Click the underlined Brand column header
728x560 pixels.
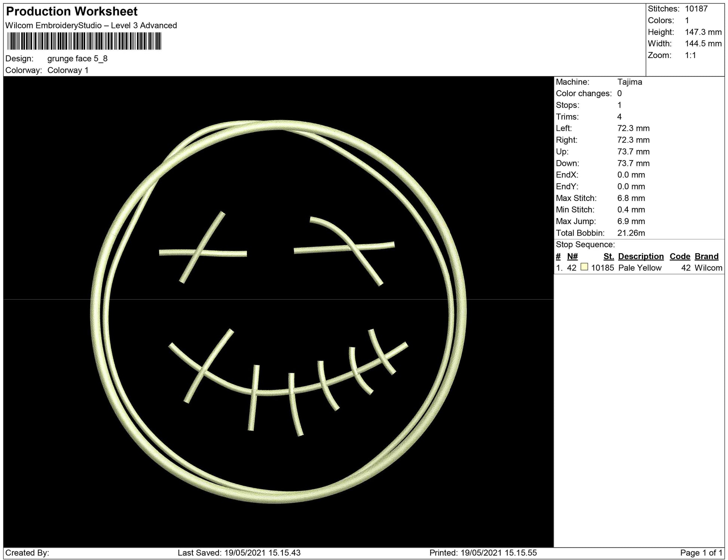pos(706,256)
